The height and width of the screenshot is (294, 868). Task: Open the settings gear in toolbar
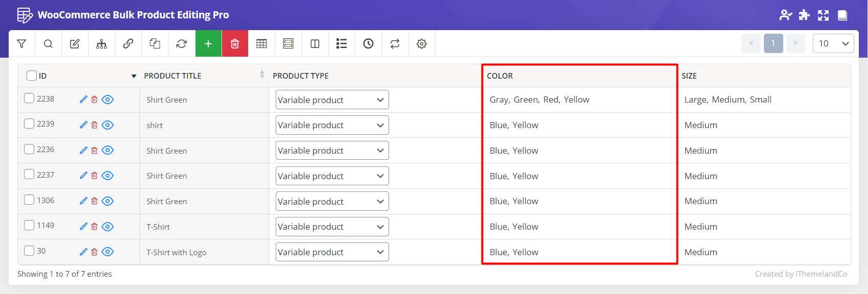421,44
